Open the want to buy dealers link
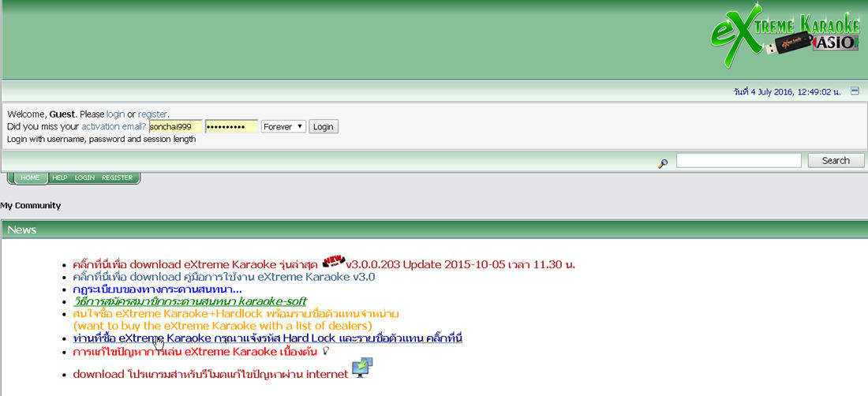The image size is (868, 396). (223, 326)
